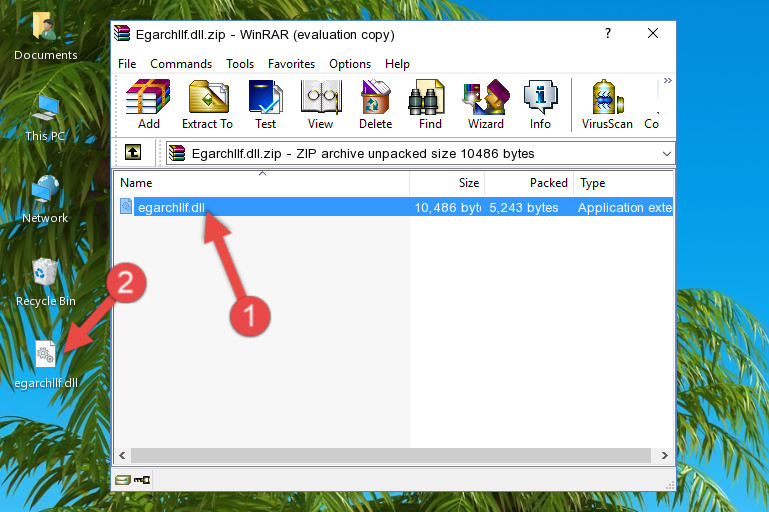This screenshot has height=512, width=769.
Task: Click the horizontal scrollbar track
Action: (x=390, y=456)
